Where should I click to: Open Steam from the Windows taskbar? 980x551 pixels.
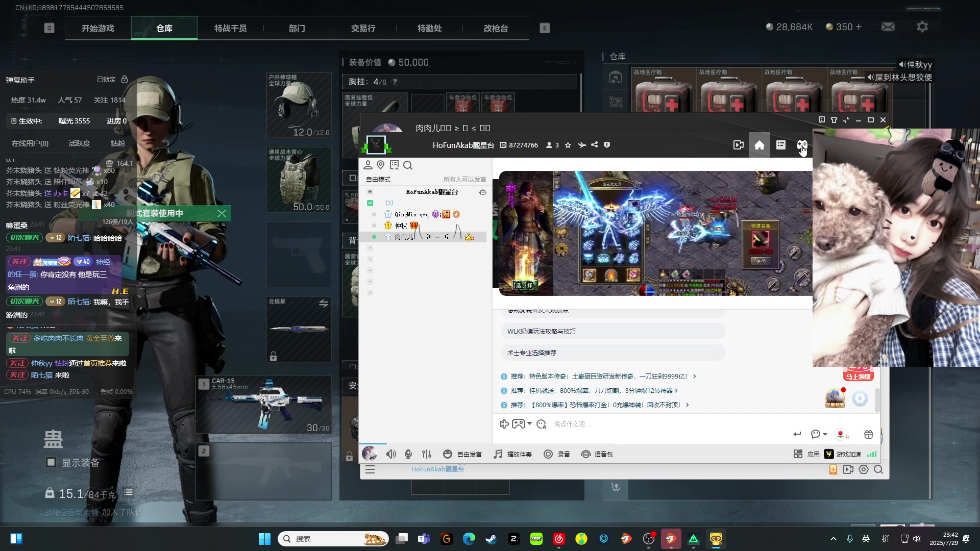point(492,539)
